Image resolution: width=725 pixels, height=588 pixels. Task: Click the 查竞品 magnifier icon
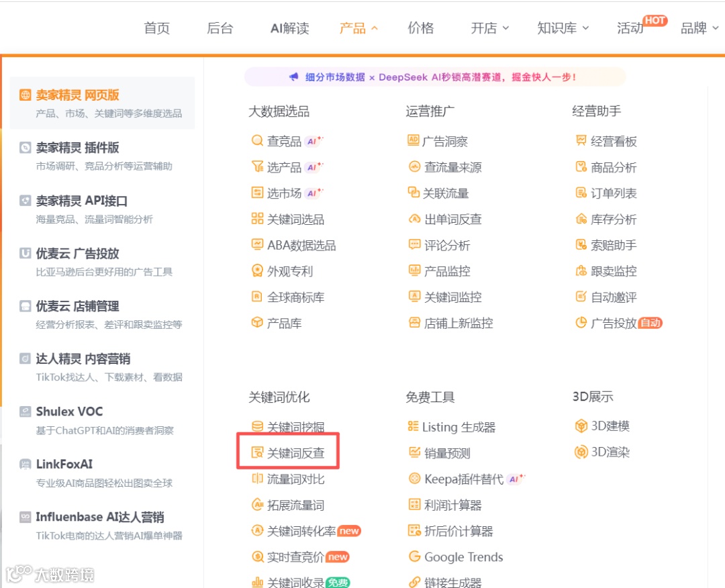pos(257,140)
